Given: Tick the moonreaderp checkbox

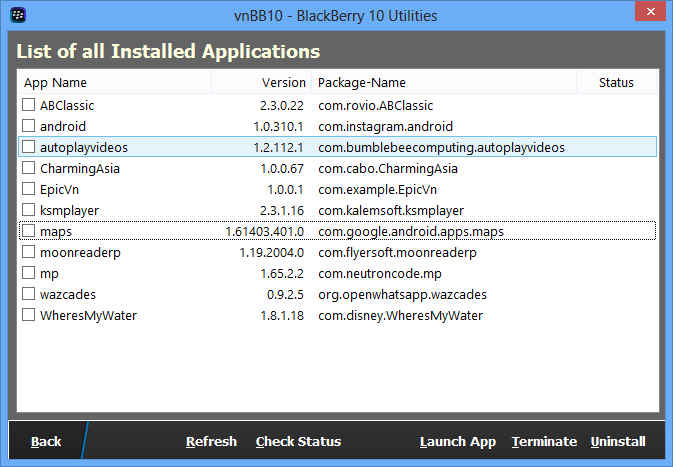Looking at the screenshot, I should (28, 252).
